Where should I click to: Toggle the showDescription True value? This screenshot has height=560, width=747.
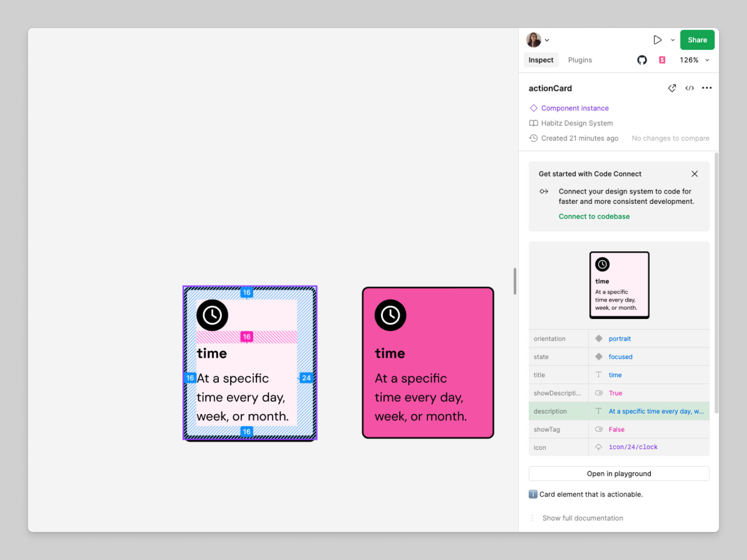coord(615,393)
